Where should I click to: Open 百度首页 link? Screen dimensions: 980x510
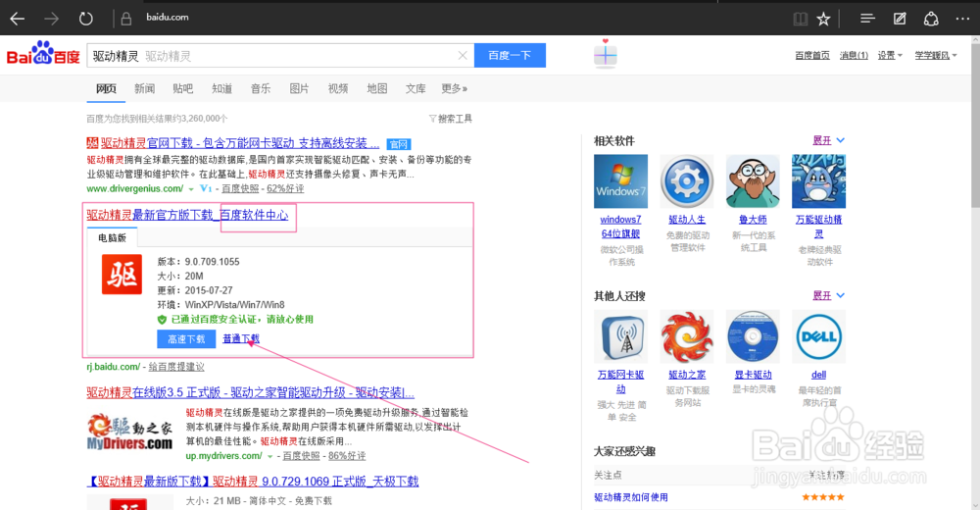811,56
